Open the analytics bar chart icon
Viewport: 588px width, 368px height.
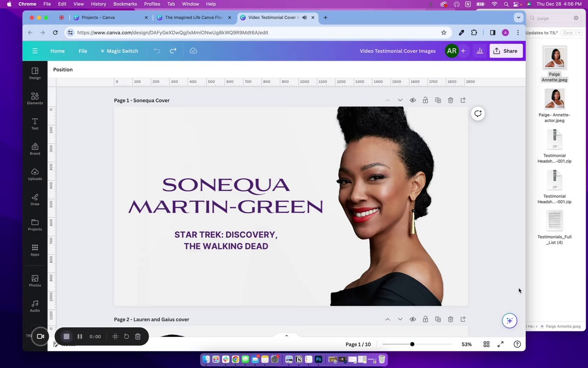pos(480,51)
